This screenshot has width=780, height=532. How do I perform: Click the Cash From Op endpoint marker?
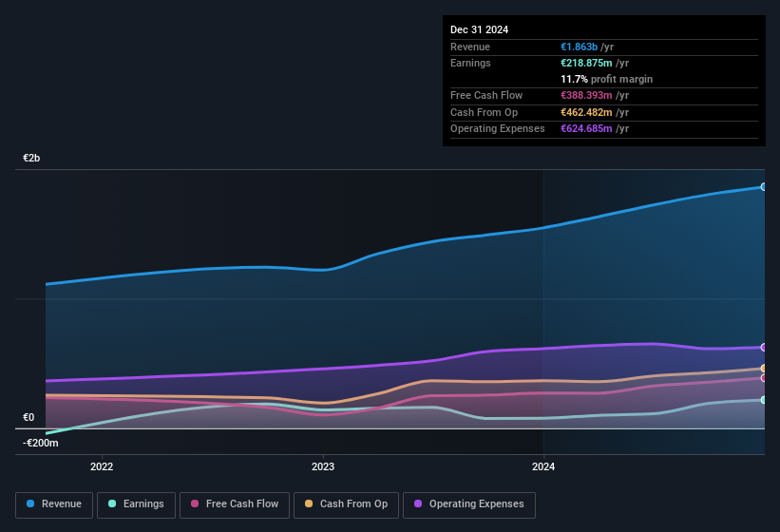pos(764,369)
